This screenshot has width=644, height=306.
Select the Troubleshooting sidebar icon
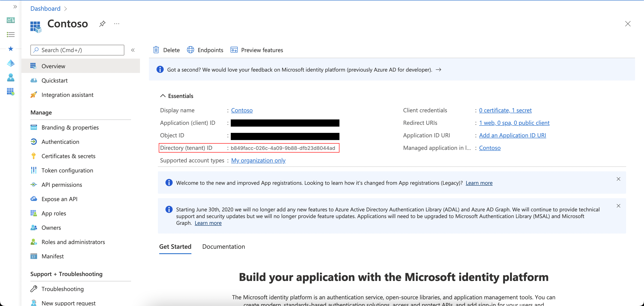[x=35, y=288]
